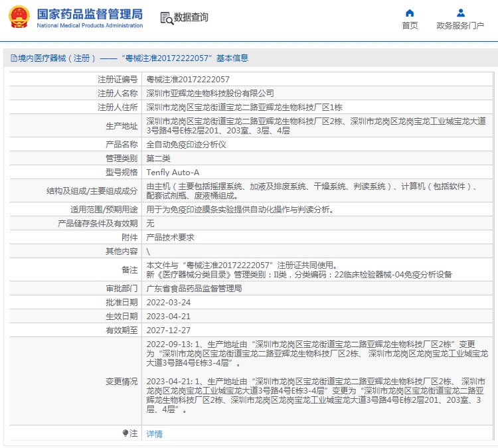This screenshot has height=448, width=498.
Task: Click the 产品技术要求 attachment text
Action: pos(170,238)
